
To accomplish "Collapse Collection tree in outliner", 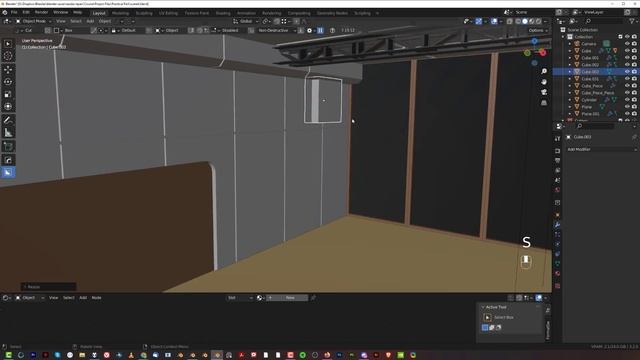I will [563, 37].
